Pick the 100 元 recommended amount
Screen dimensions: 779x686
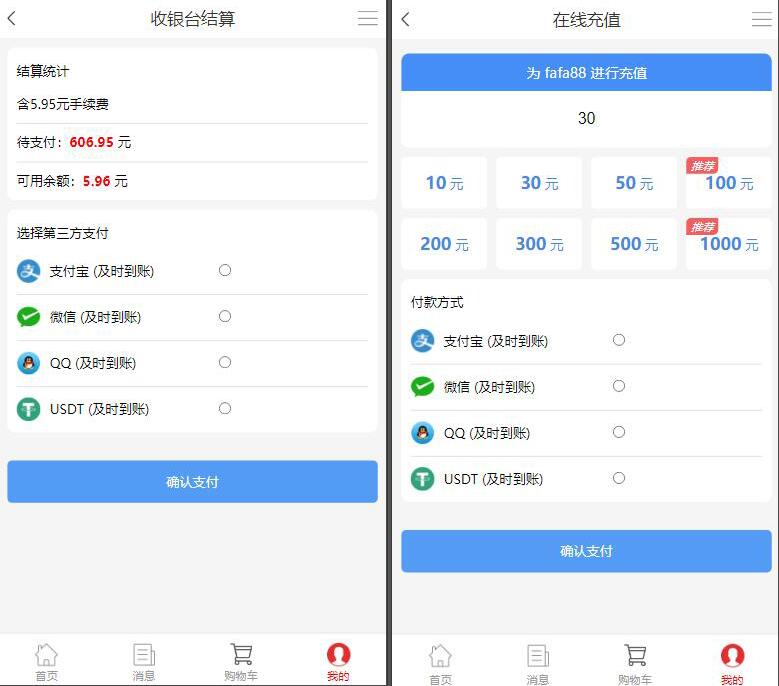click(x=729, y=183)
